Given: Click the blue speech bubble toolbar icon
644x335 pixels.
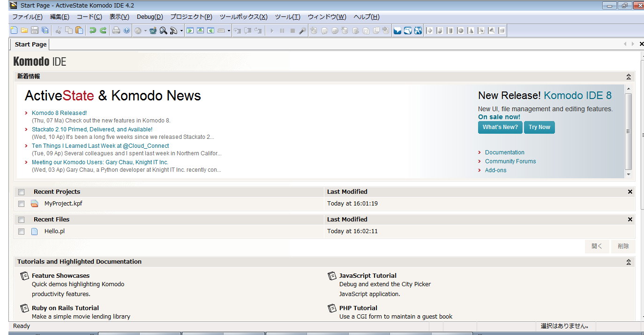Looking at the screenshot, I should pyautogui.click(x=397, y=30).
